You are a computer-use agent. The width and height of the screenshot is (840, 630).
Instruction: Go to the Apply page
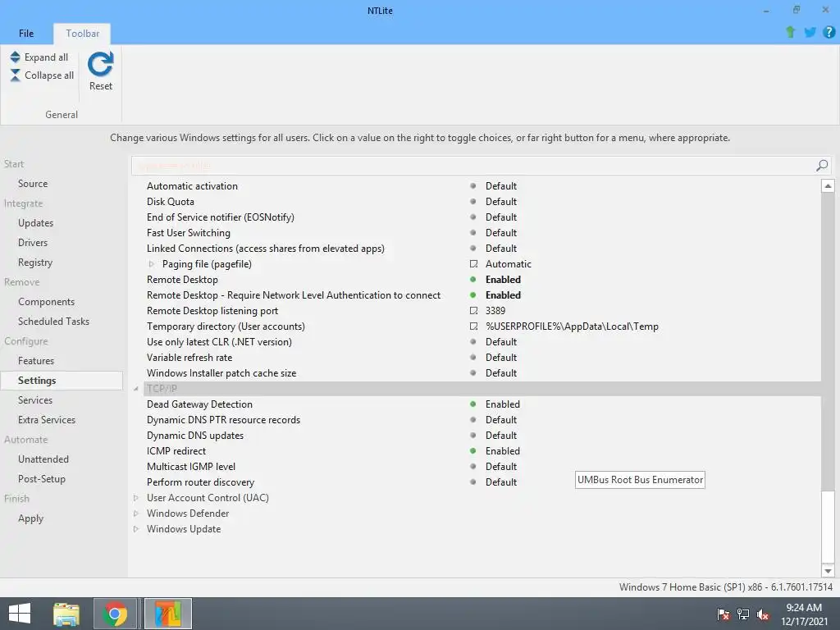click(x=30, y=518)
